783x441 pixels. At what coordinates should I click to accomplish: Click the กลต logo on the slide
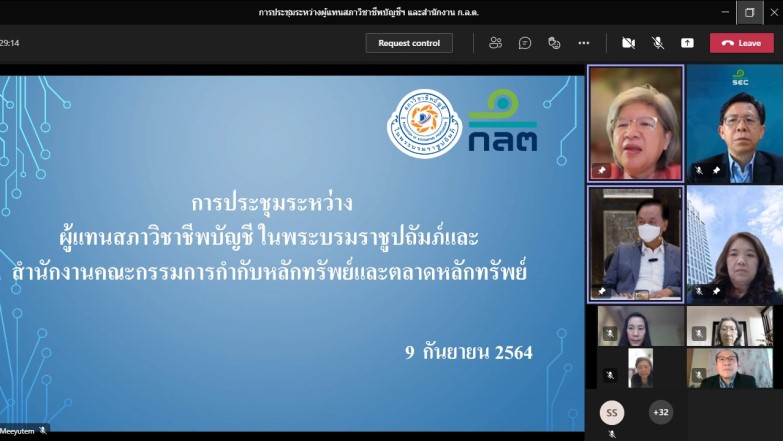coord(503,121)
